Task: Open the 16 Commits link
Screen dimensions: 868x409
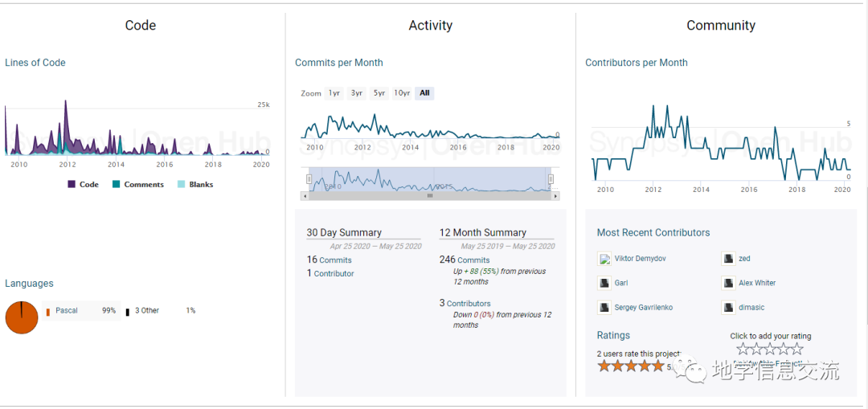Action: pyautogui.click(x=329, y=260)
